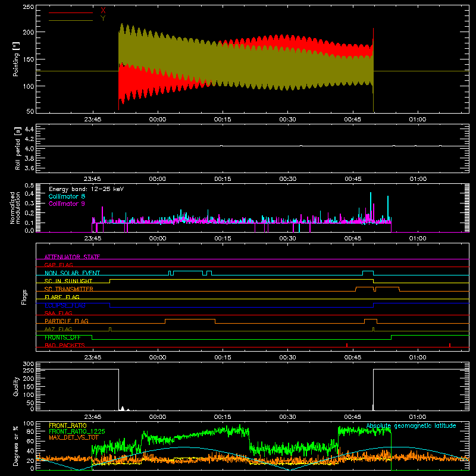Click the GAP_FLAG label
Image resolution: width=476 pixels, height=476 pixels.
pos(58,265)
